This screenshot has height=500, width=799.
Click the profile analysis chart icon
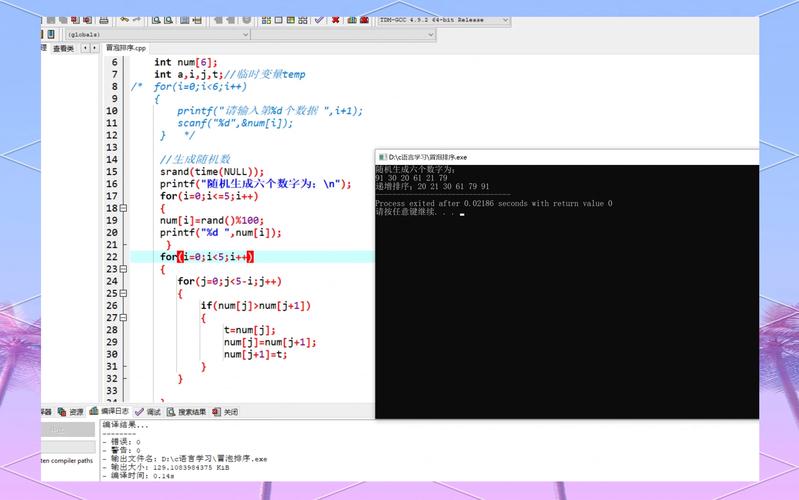pos(353,19)
